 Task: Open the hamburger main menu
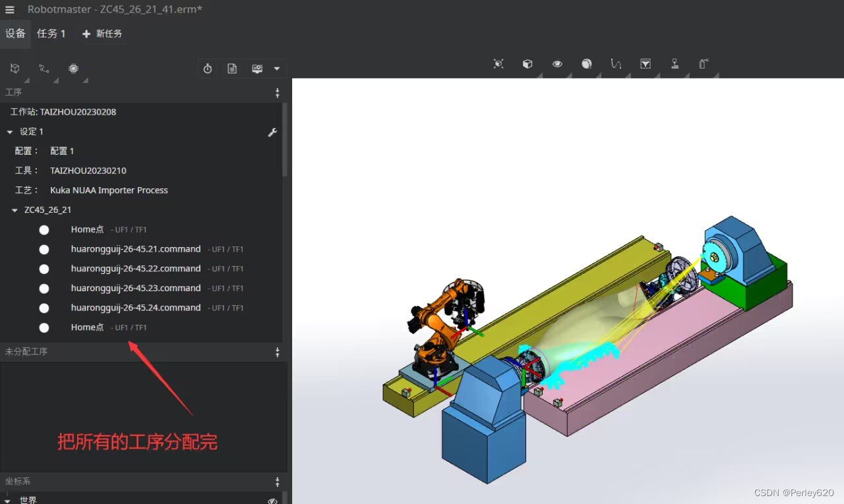10,10
